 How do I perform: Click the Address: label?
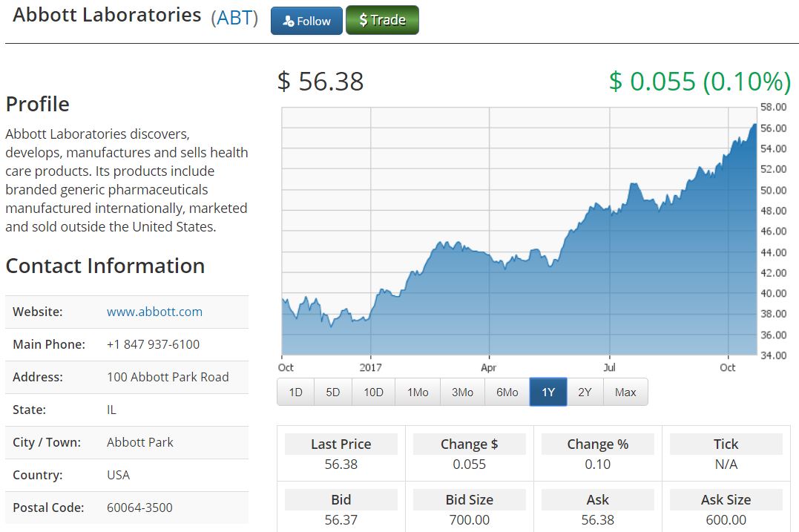coord(38,377)
